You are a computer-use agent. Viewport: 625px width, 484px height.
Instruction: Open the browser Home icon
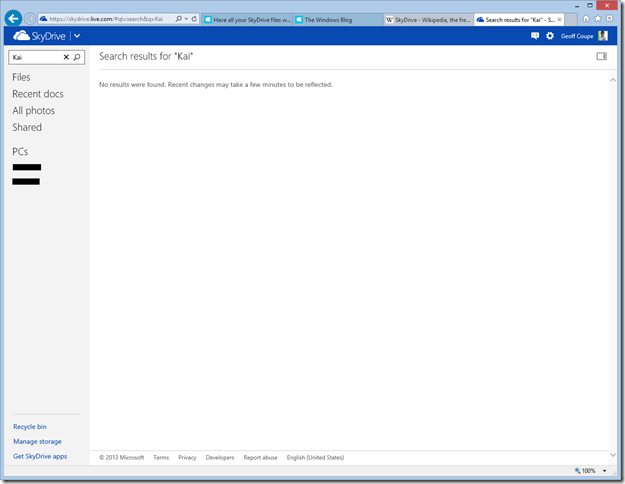(x=586, y=18)
